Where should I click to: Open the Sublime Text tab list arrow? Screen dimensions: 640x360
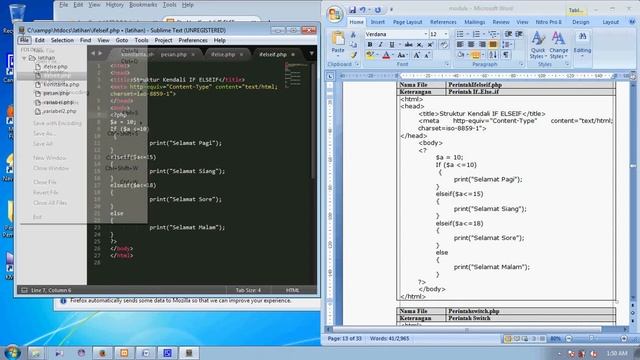tap(311, 53)
